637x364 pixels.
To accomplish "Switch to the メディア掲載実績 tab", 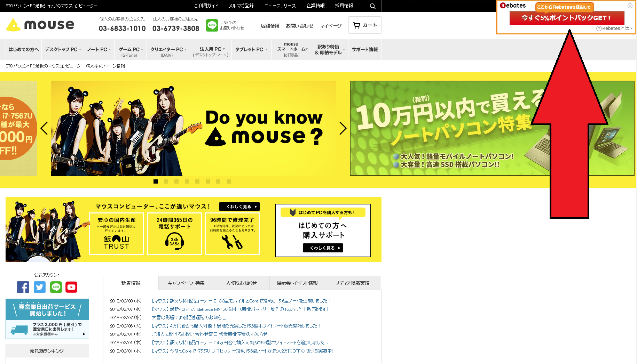I will pyautogui.click(x=353, y=283).
